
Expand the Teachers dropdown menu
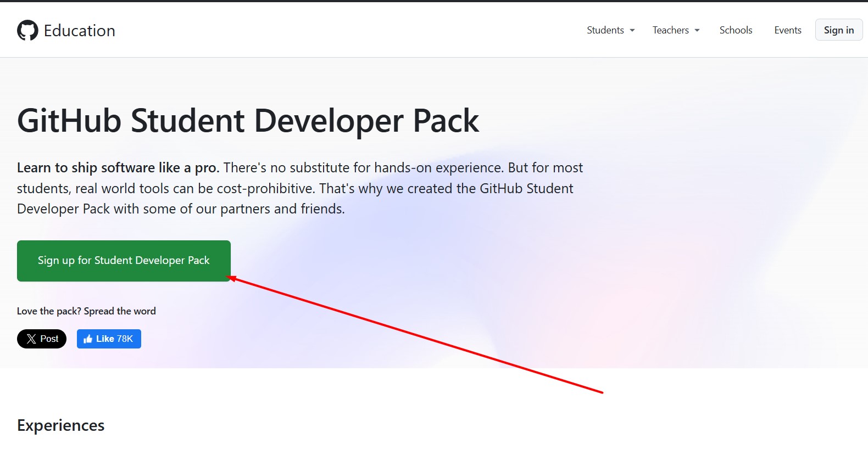click(x=676, y=30)
